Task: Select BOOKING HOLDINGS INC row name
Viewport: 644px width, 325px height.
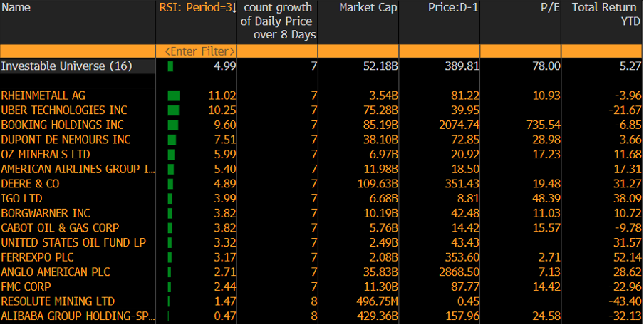Action: tap(63, 125)
